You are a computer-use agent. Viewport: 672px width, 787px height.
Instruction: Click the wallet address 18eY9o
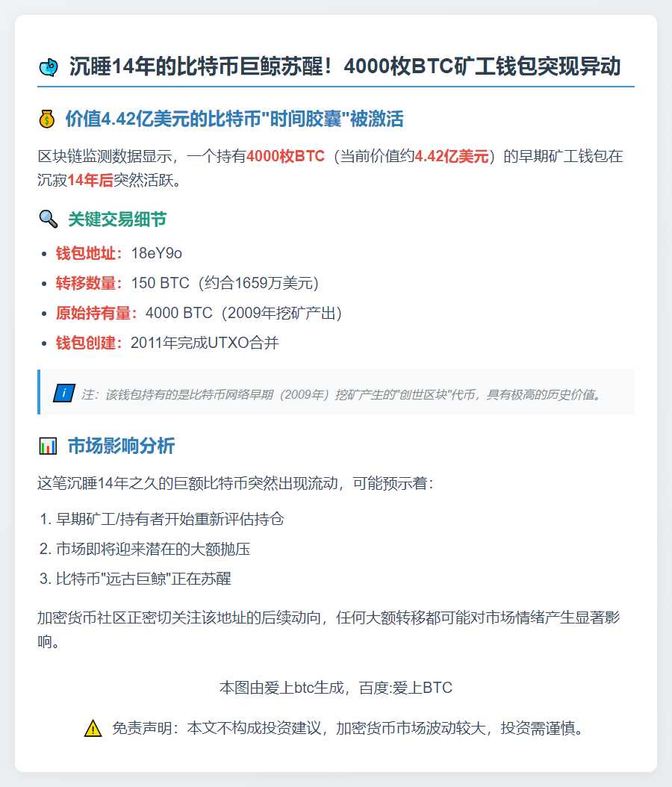coord(156,253)
